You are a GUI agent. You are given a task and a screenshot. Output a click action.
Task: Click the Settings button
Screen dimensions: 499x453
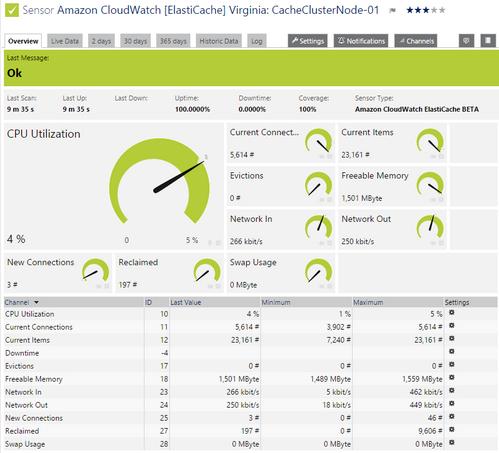tap(308, 41)
